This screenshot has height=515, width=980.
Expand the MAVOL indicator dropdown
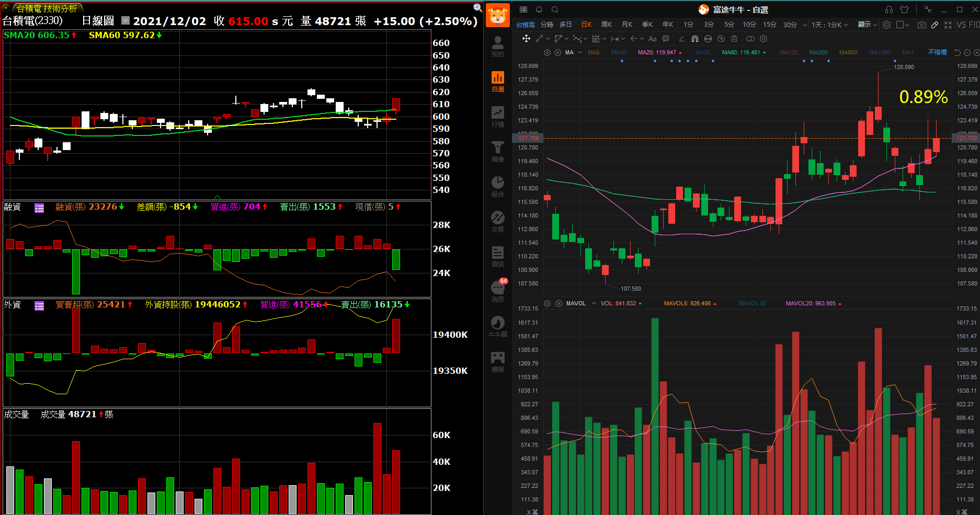coord(594,303)
